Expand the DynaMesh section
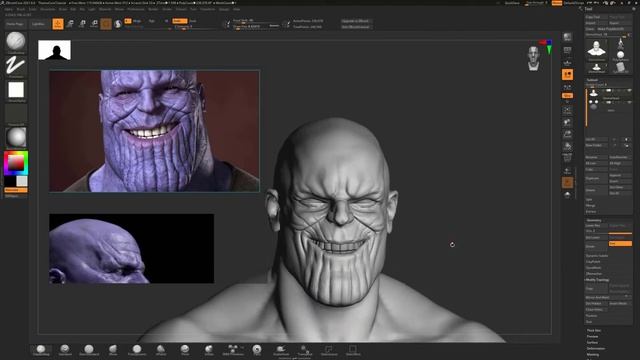 593,268
